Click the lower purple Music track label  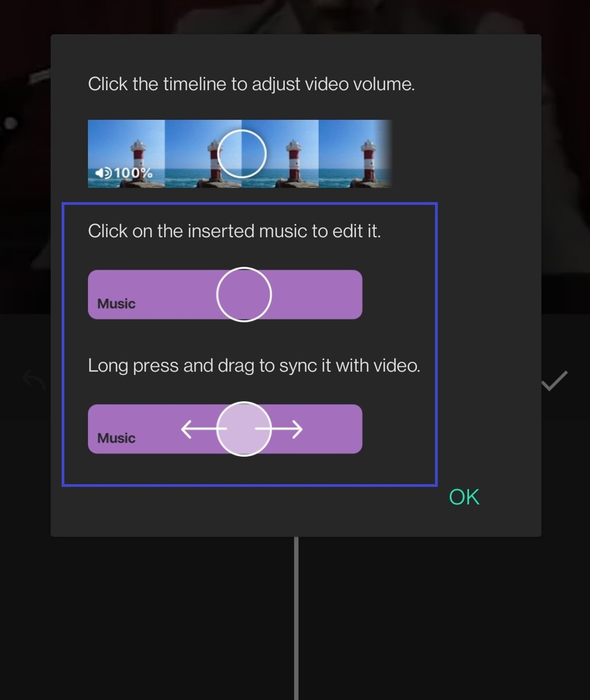(x=116, y=438)
